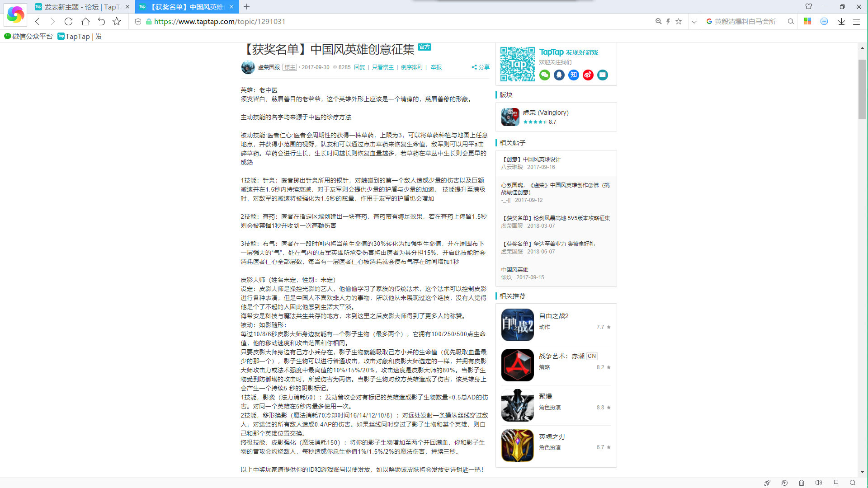The height and width of the screenshot is (488, 868).
Task: Click the teal mail follow icon
Action: tap(603, 75)
